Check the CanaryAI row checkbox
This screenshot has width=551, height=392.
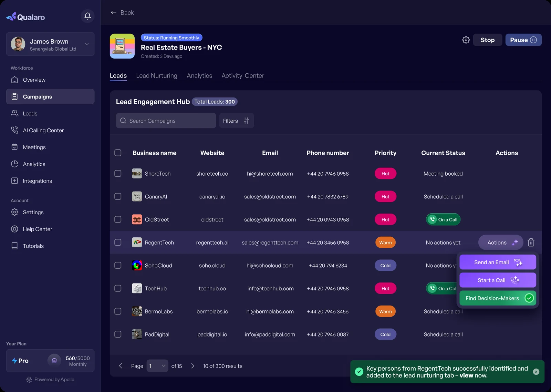click(x=118, y=197)
